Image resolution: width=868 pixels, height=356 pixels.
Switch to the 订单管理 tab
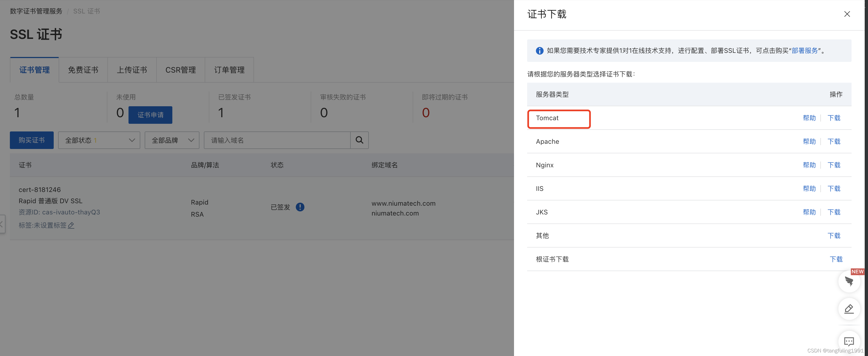click(230, 70)
